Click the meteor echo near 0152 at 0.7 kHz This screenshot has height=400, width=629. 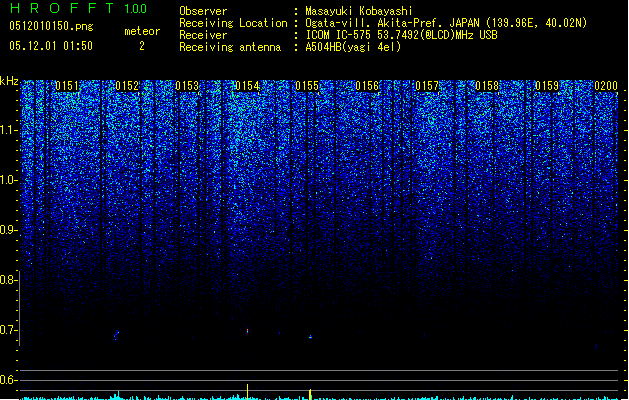[x=116, y=334]
